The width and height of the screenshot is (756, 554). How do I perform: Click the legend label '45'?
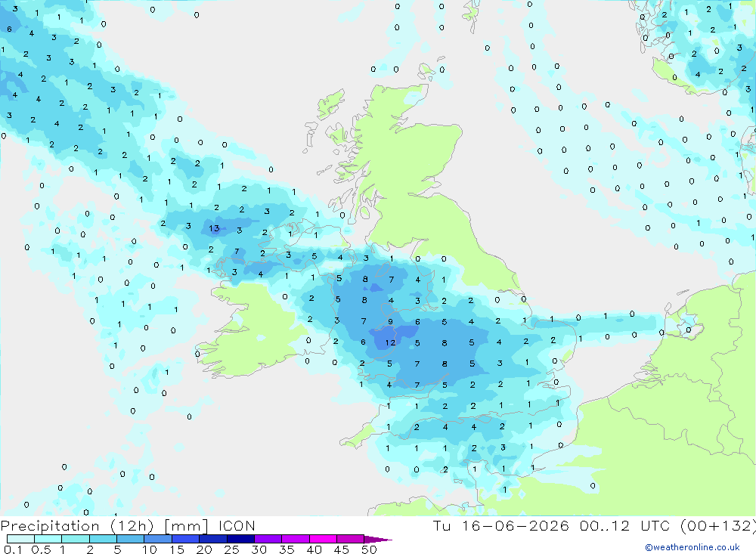coord(342,549)
